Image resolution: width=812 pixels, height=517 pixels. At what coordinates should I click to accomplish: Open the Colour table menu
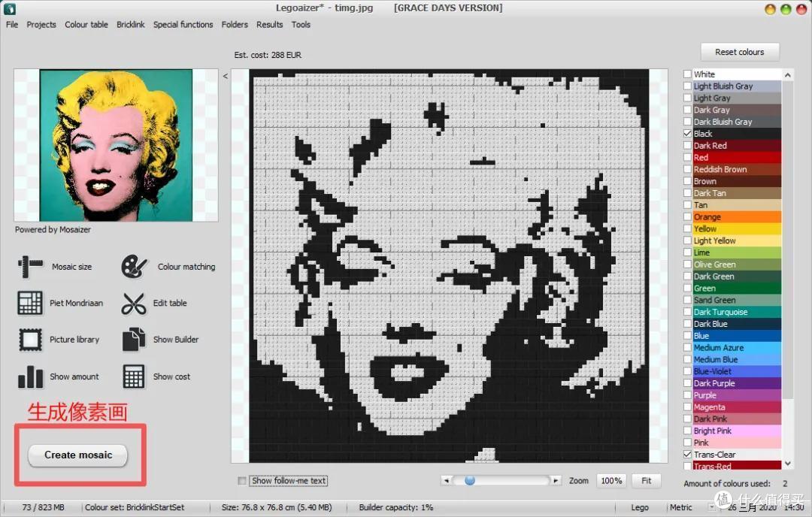click(86, 24)
